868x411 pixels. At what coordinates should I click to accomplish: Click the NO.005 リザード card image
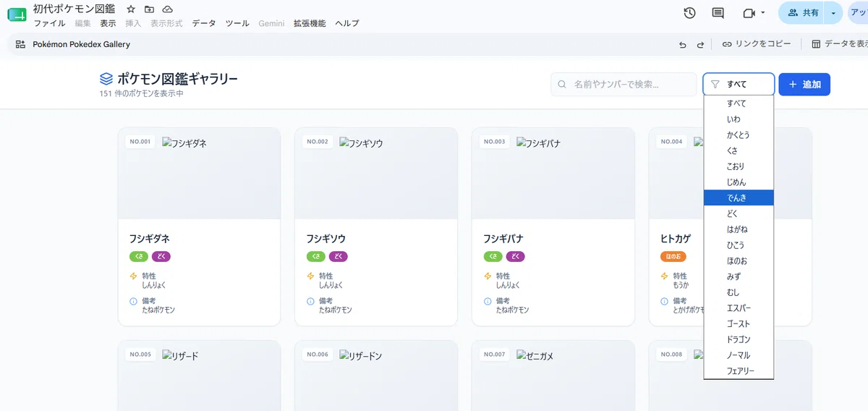tap(199, 376)
